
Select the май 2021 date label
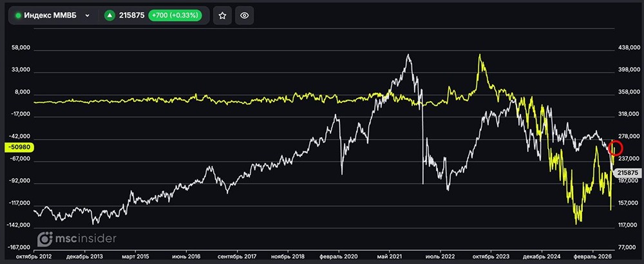pos(390,256)
